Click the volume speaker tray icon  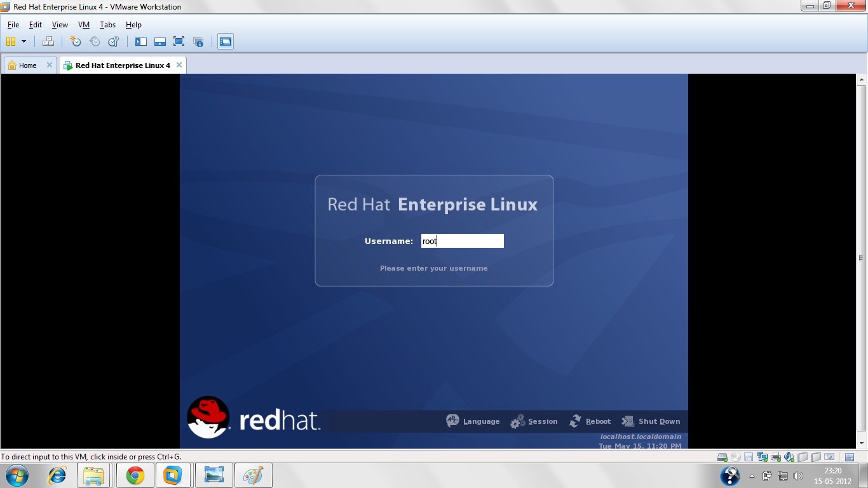(x=797, y=476)
